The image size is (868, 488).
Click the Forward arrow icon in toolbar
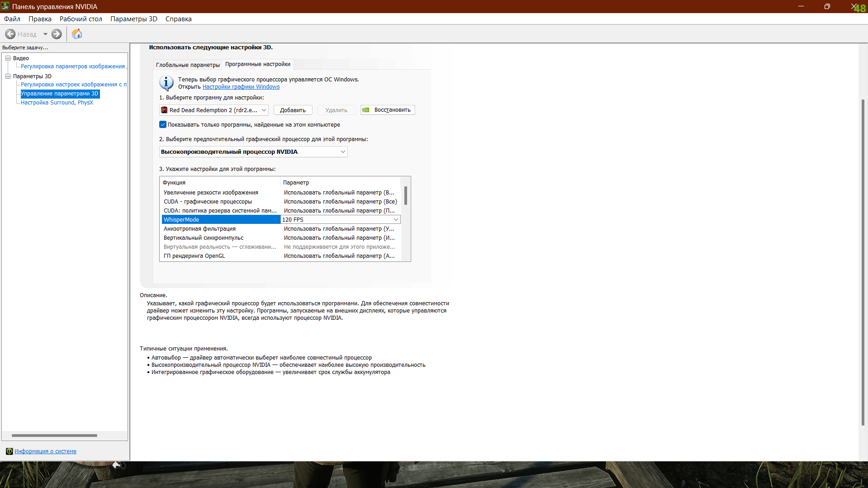pos(57,34)
